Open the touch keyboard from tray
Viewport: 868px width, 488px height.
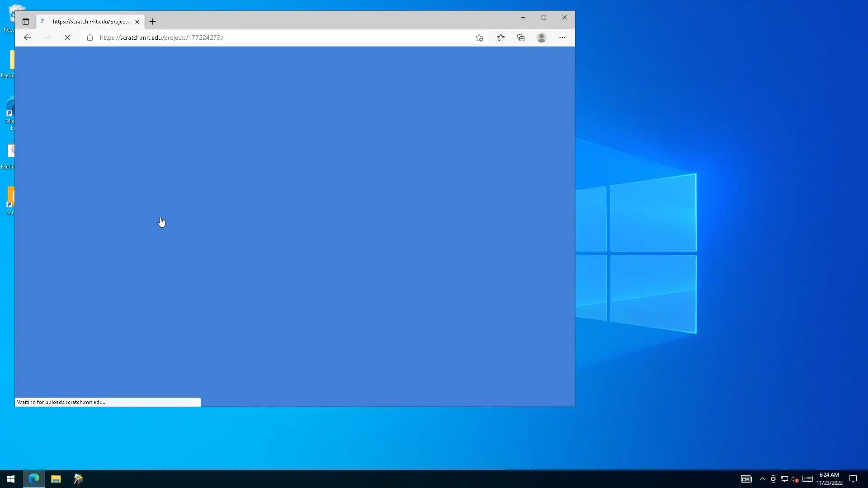(x=808, y=479)
